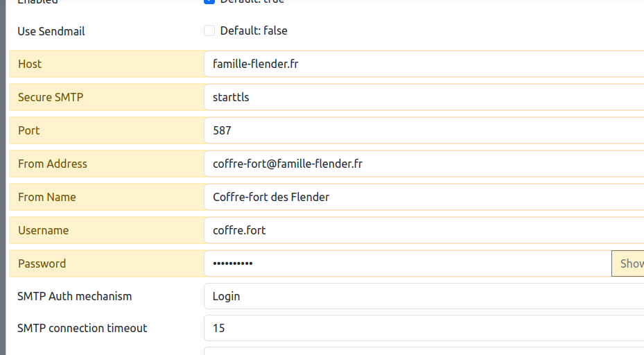Click the "Username" label

coord(43,230)
